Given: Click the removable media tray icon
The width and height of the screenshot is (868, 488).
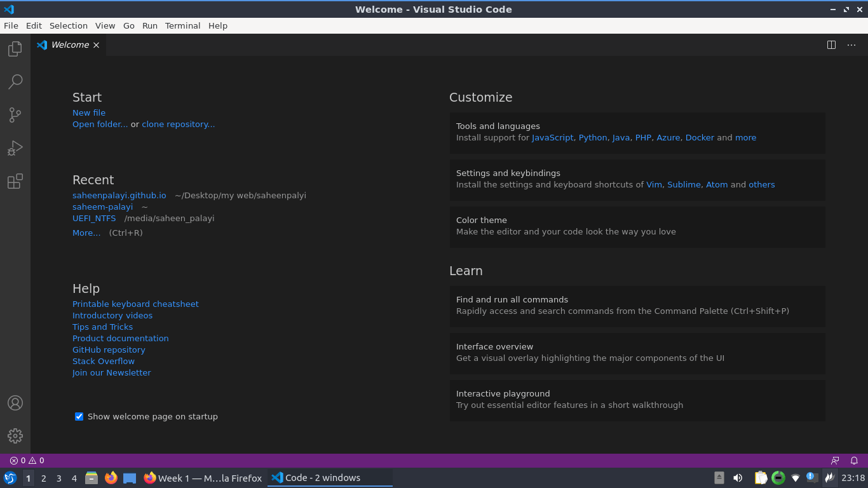Looking at the screenshot, I should 719,478.
